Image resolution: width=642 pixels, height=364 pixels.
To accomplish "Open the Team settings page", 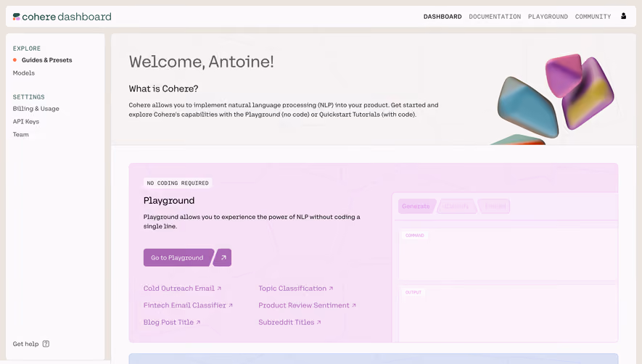I will pos(21,134).
